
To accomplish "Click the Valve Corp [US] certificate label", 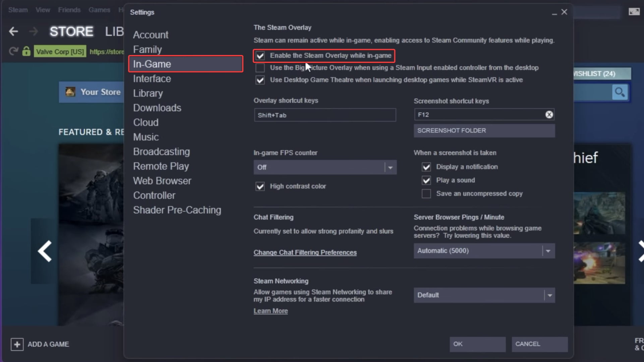I will click(60, 52).
